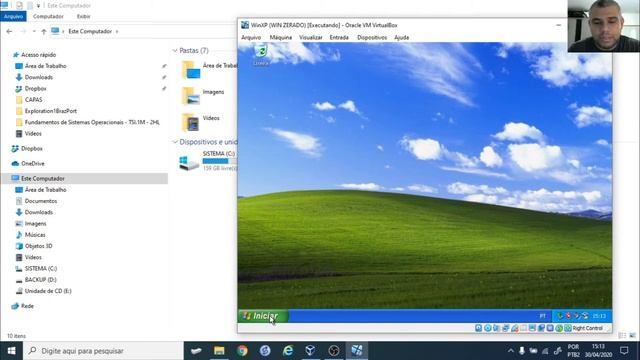Click the Right Control host key label
640x360 pixels.
tap(587, 328)
